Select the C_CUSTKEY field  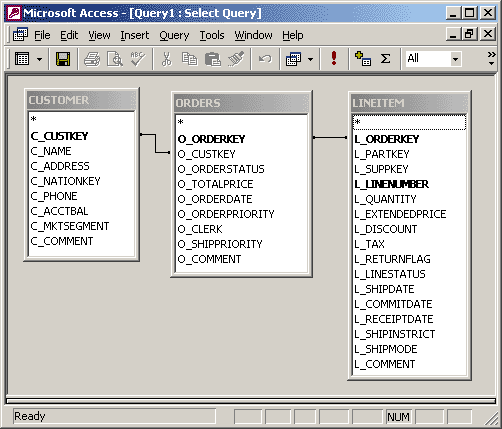(x=82, y=136)
